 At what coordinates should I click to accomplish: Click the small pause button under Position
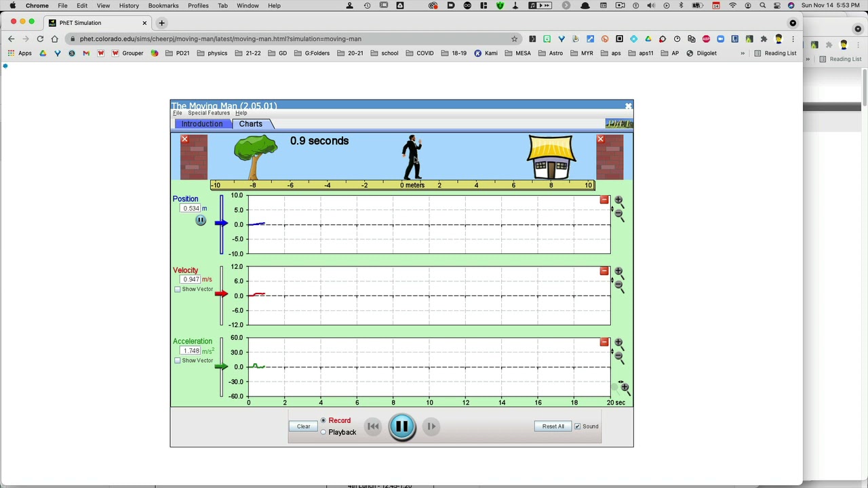click(201, 220)
